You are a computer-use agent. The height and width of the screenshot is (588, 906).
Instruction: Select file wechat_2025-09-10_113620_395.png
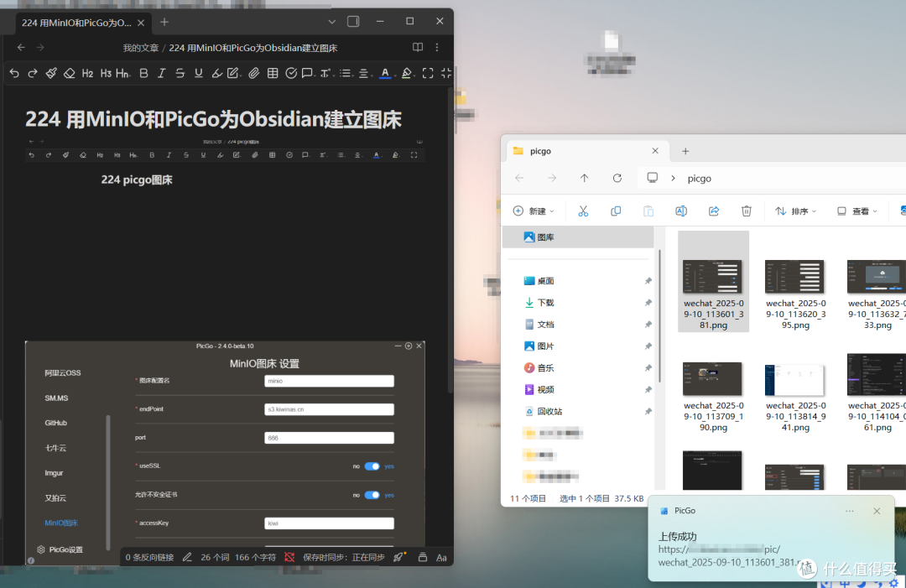click(x=795, y=294)
